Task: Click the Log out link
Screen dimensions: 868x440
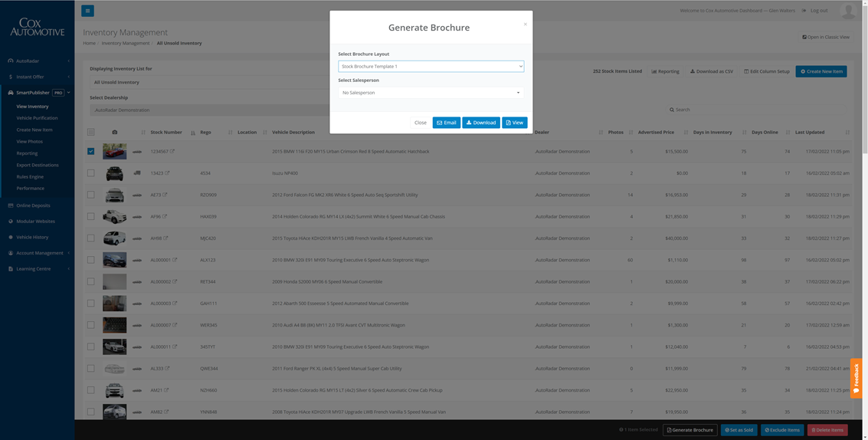Action: tap(818, 11)
